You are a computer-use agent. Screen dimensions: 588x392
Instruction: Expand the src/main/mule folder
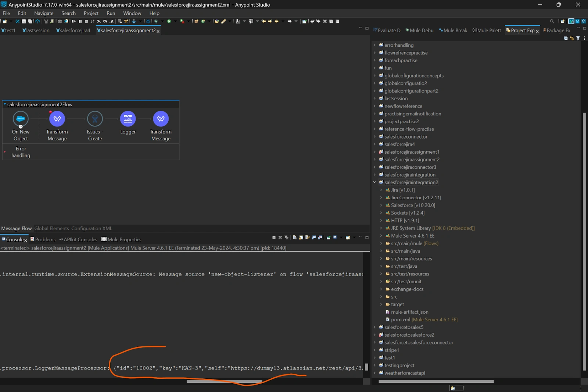[381, 243]
